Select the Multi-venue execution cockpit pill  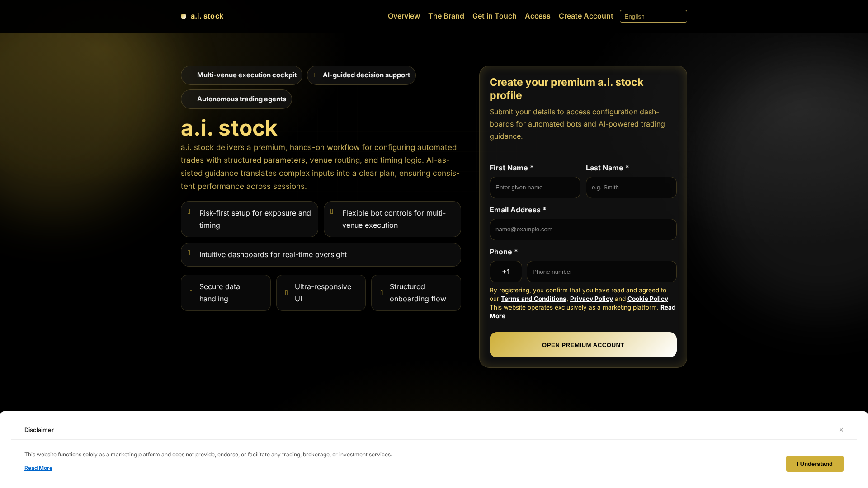241,75
